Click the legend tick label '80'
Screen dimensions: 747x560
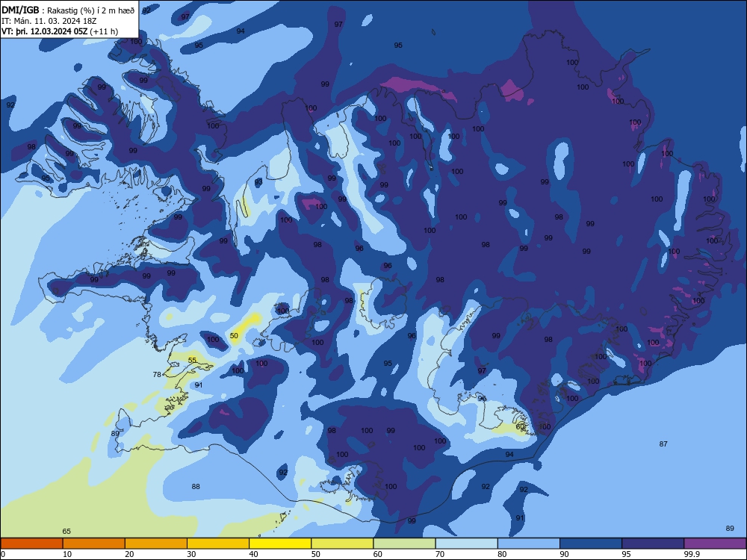coord(502,554)
